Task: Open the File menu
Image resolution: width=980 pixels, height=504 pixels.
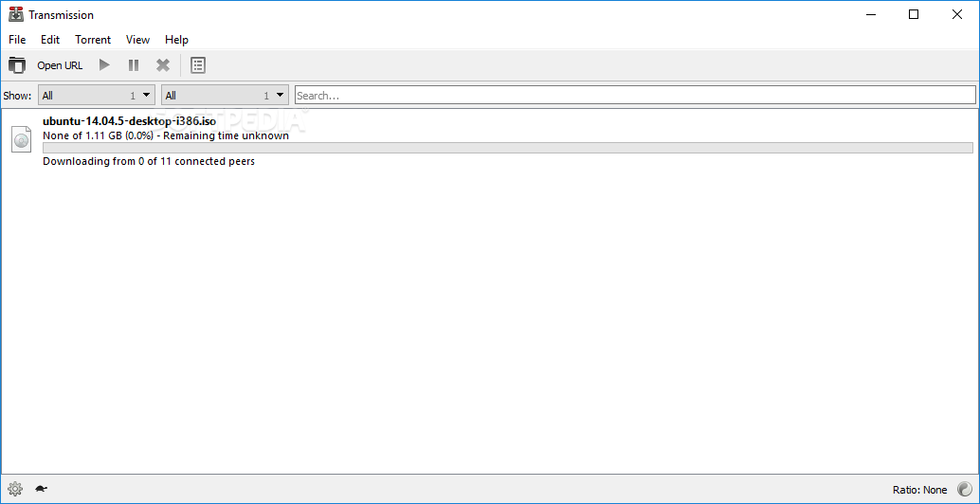Action: (x=17, y=40)
